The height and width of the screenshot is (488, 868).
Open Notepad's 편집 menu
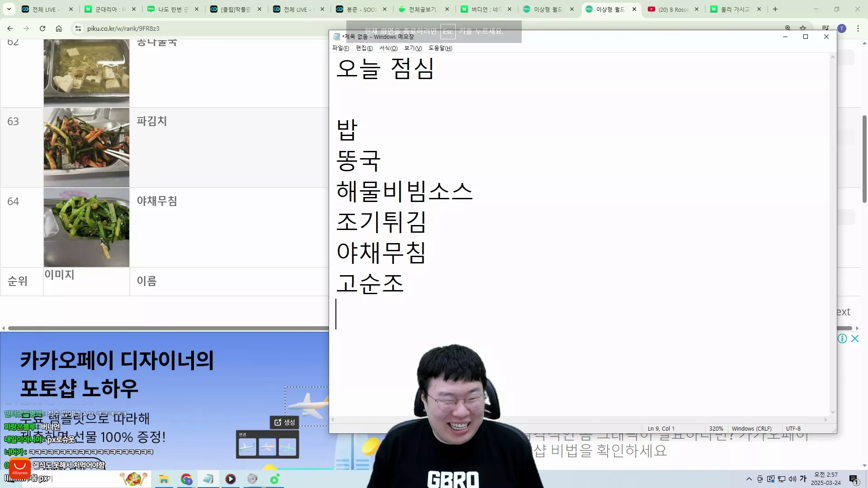point(364,48)
